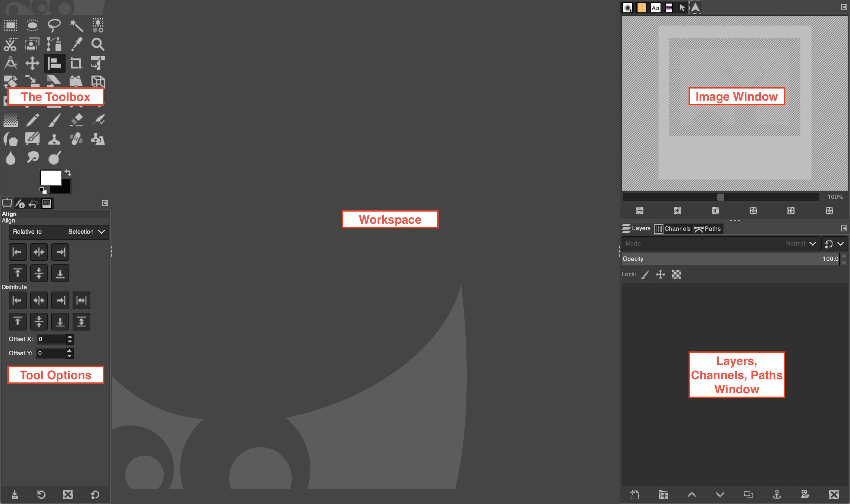Select the Ellipse Select tool
The width and height of the screenshot is (850, 504).
[32, 25]
